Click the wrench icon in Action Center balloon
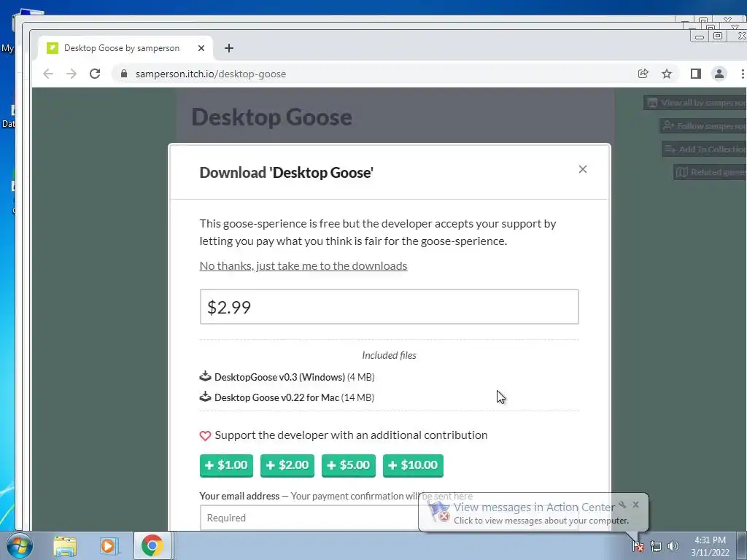747x560 pixels. pos(622,505)
